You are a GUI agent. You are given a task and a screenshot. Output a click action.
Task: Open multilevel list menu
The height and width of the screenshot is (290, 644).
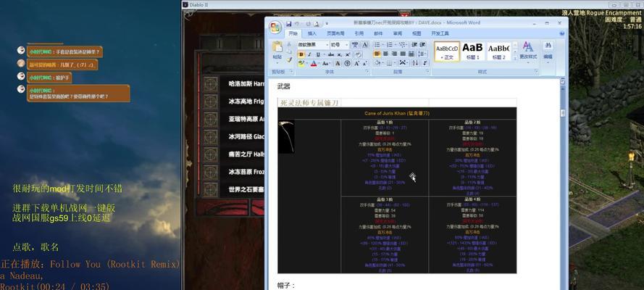(x=402, y=44)
